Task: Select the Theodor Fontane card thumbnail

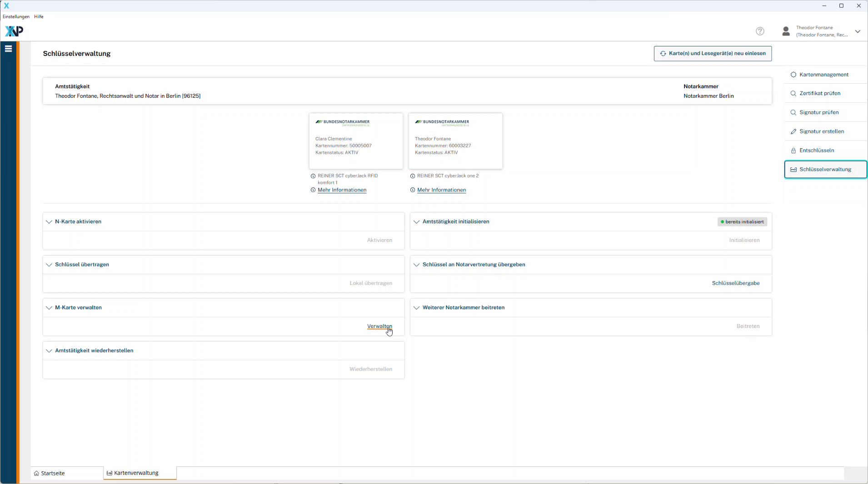Action: [x=455, y=141]
